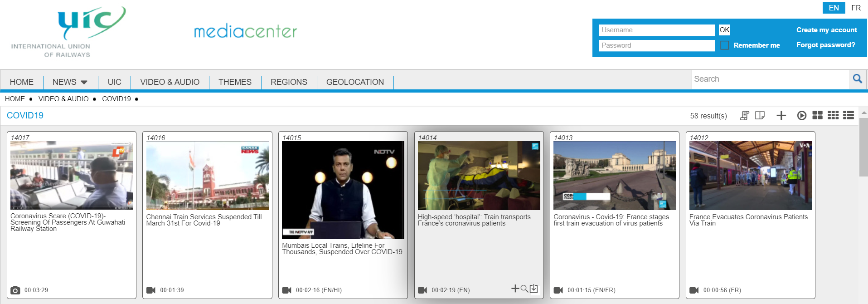Tick the Remember me checkbox
868x304 pixels.
click(x=725, y=45)
